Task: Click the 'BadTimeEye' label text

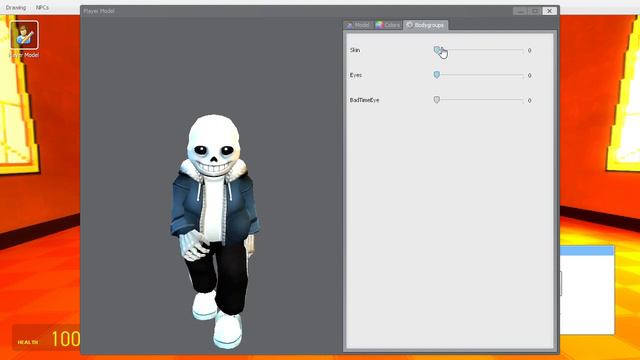Action: pos(364,100)
